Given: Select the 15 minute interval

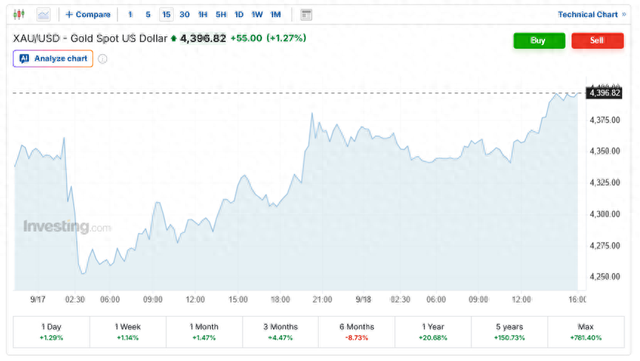Looking at the screenshot, I should tap(166, 15).
